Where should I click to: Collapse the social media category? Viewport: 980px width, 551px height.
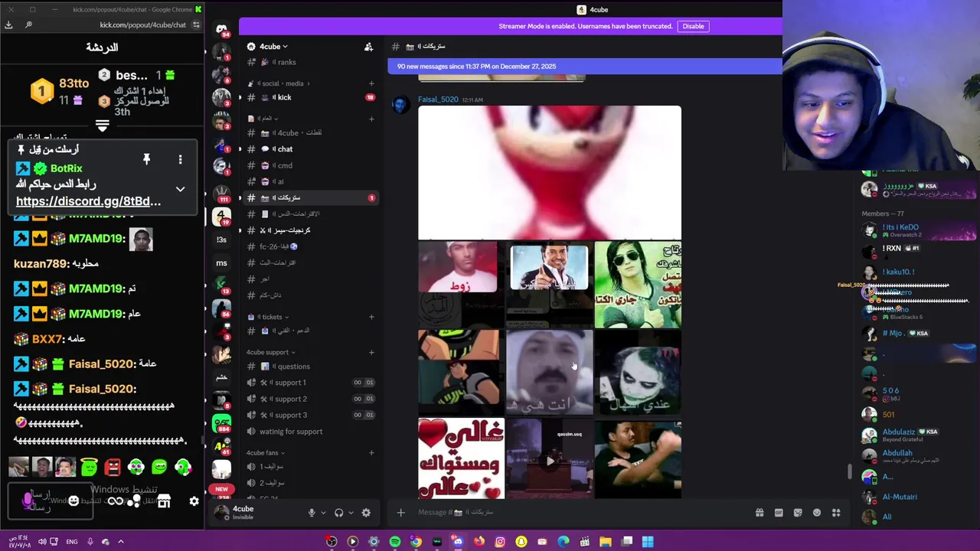(x=278, y=83)
